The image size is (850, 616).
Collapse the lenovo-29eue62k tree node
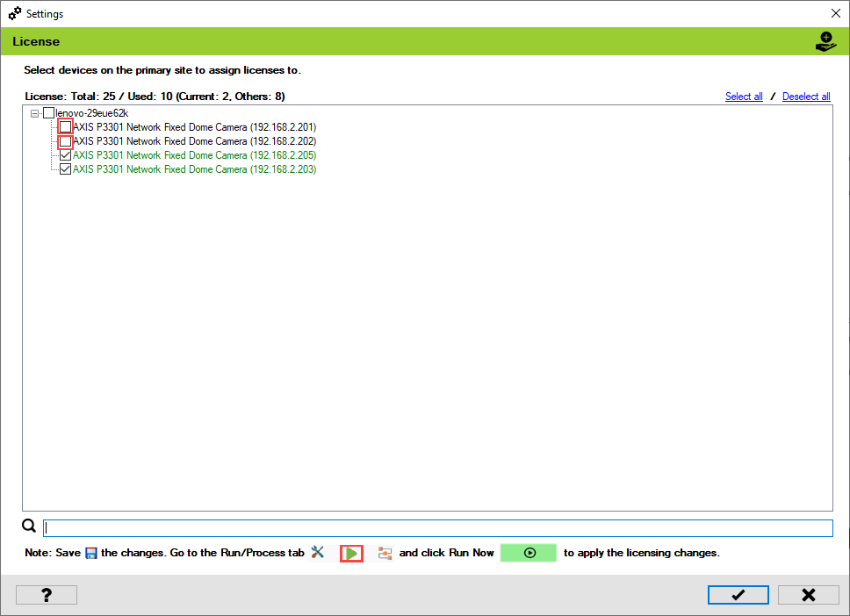(35, 113)
